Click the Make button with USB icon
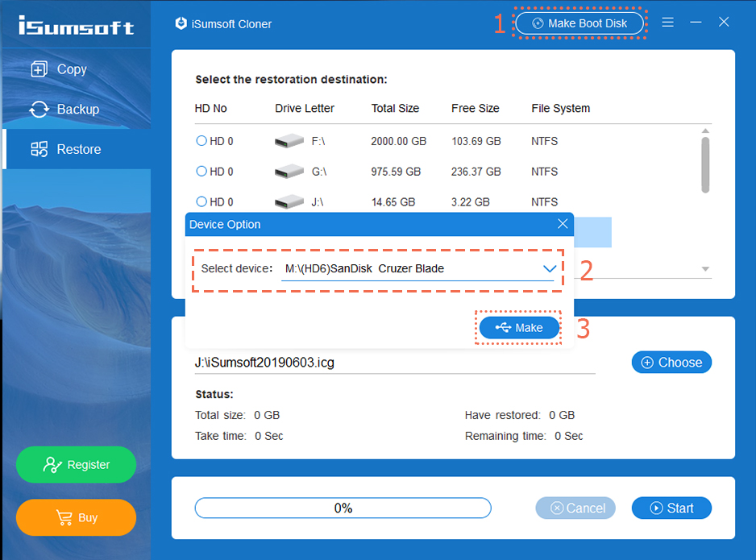 (x=519, y=328)
